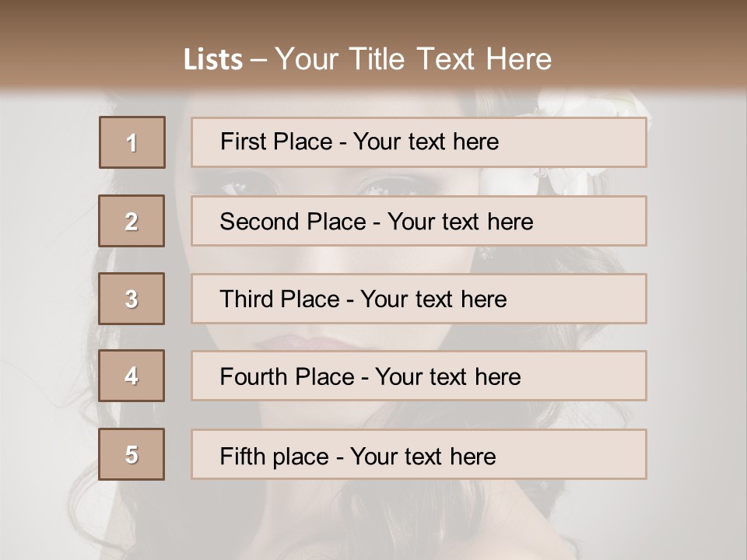Viewport: 747px width, 560px height.
Task: Click the number 1 box
Action: pyautogui.click(x=132, y=142)
